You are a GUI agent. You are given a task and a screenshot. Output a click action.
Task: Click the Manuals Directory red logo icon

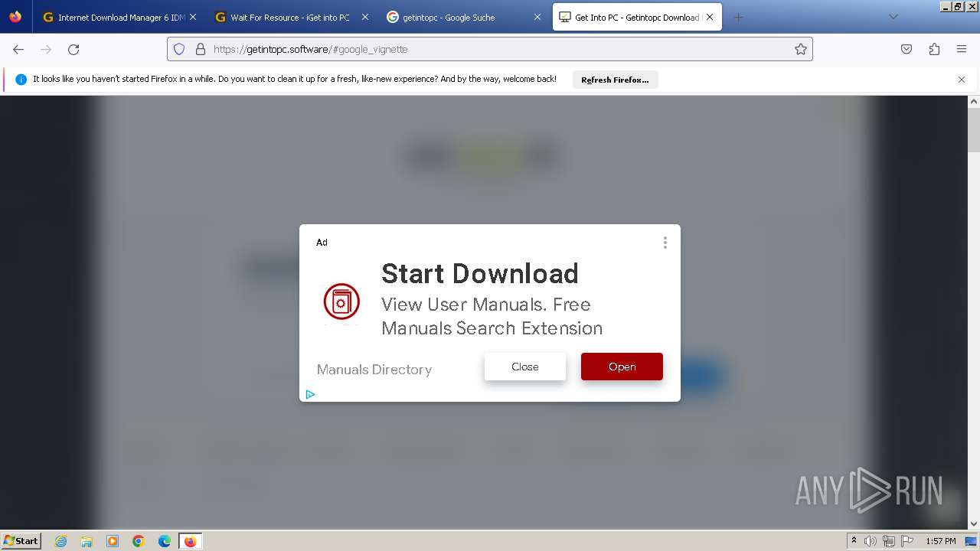(341, 302)
